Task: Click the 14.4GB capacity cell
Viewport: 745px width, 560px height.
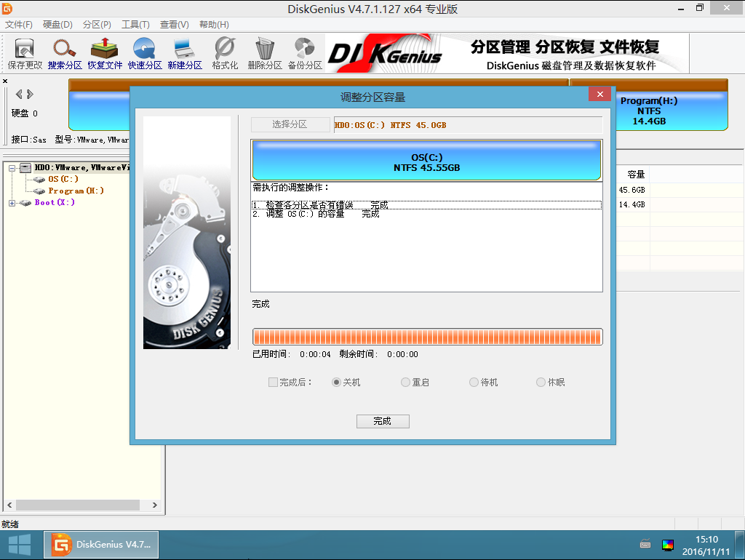Action: pyautogui.click(x=632, y=204)
